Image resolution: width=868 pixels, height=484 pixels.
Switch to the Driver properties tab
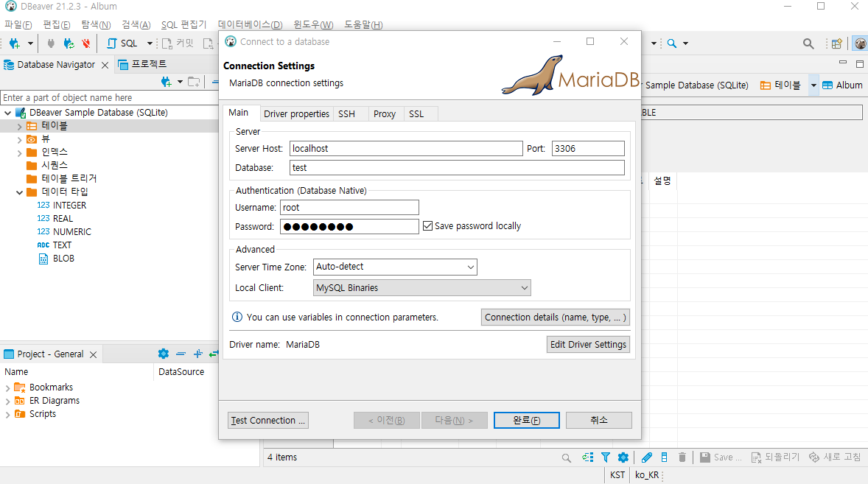tap(296, 114)
